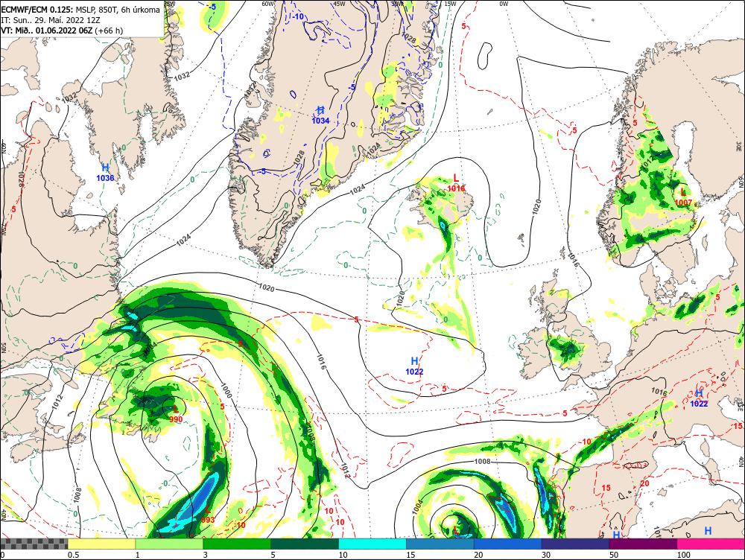Click the blue '-10' isotherm label above north Greenland
Viewport: 745px width, 560px height.
click(x=298, y=16)
